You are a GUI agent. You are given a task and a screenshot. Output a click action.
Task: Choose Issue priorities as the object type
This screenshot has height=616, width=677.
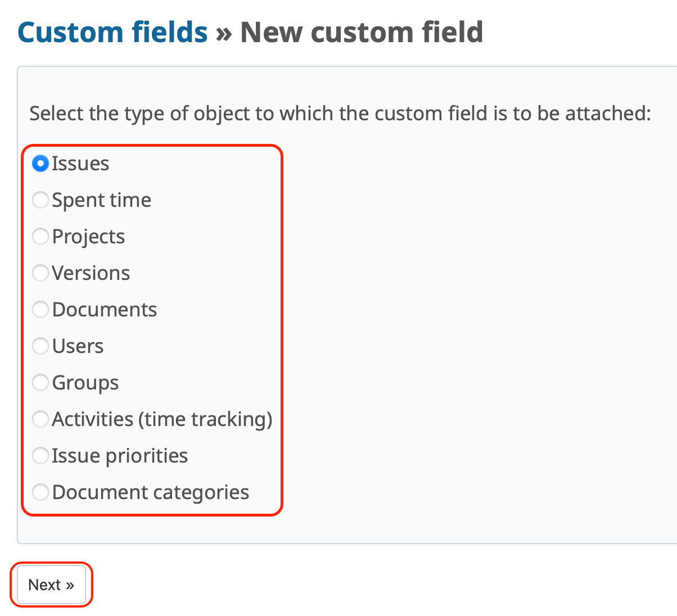pos(40,455)
